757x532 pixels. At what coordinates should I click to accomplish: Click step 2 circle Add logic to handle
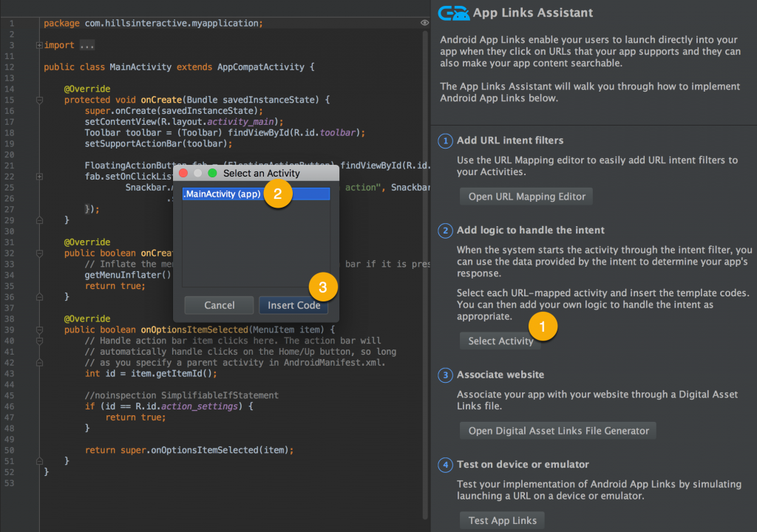click(x=445, y=231)
